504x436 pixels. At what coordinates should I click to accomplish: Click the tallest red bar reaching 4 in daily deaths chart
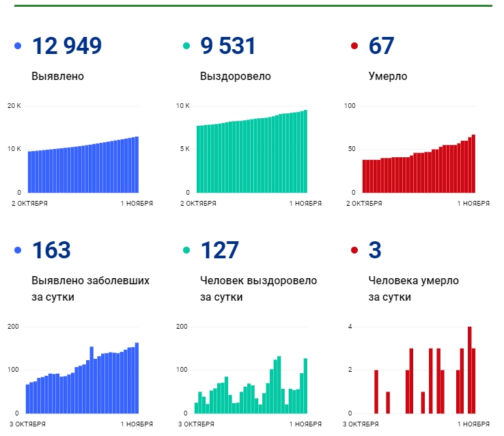470,370
